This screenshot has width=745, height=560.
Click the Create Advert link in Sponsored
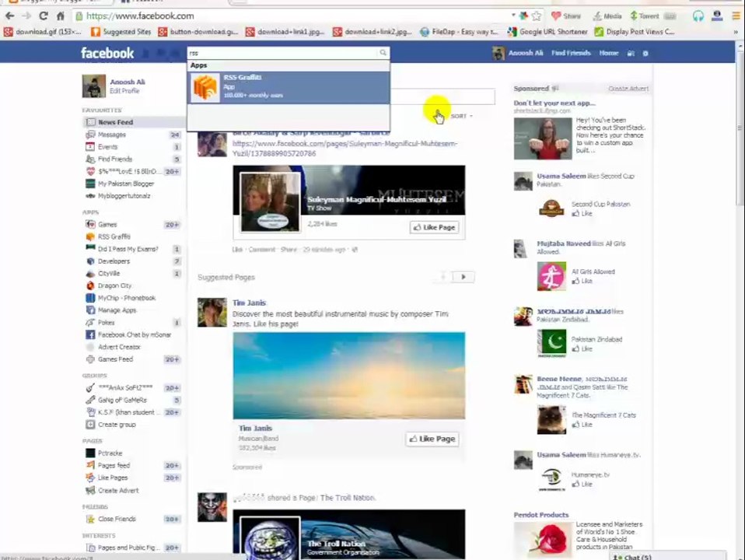tap(628, 89)
